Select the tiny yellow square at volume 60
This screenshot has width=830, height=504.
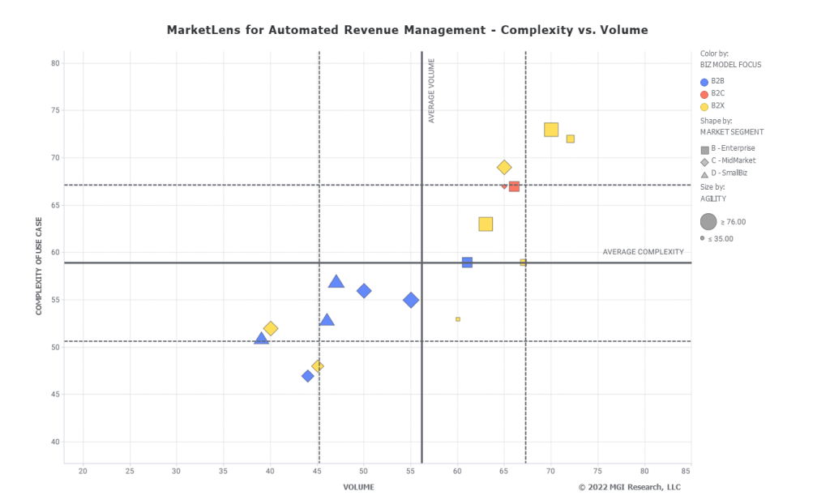point(458,319)
